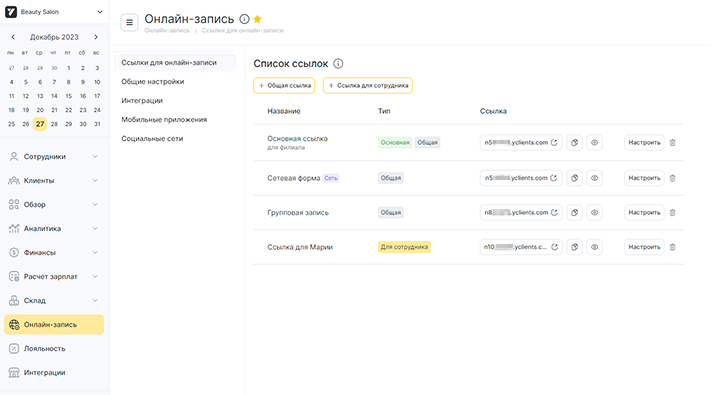Open external link icon for Ссылка для Марии
712x395 pixels.
[554, 247]
